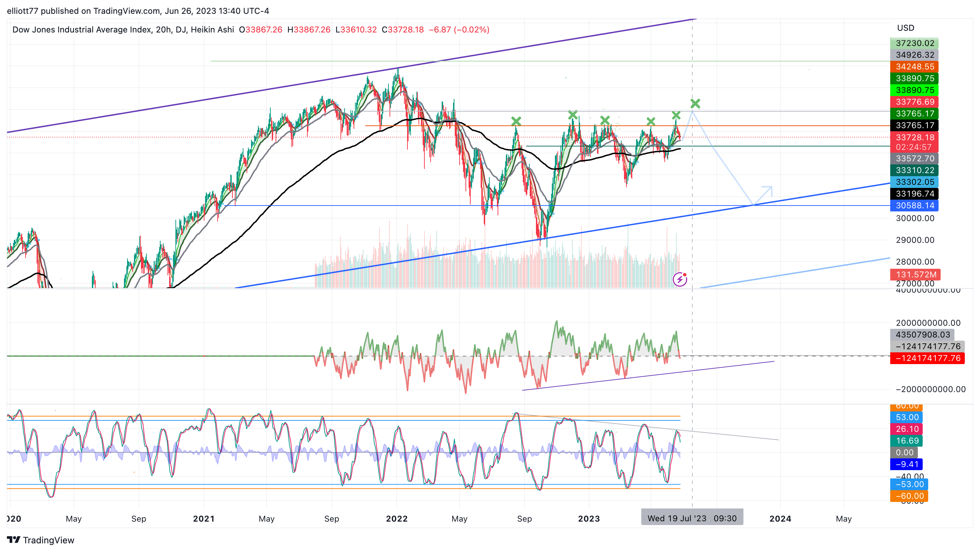The image size is (980, 552).
Task: Click the 33310.22 dark green price label
Action: tap(914, 170)
